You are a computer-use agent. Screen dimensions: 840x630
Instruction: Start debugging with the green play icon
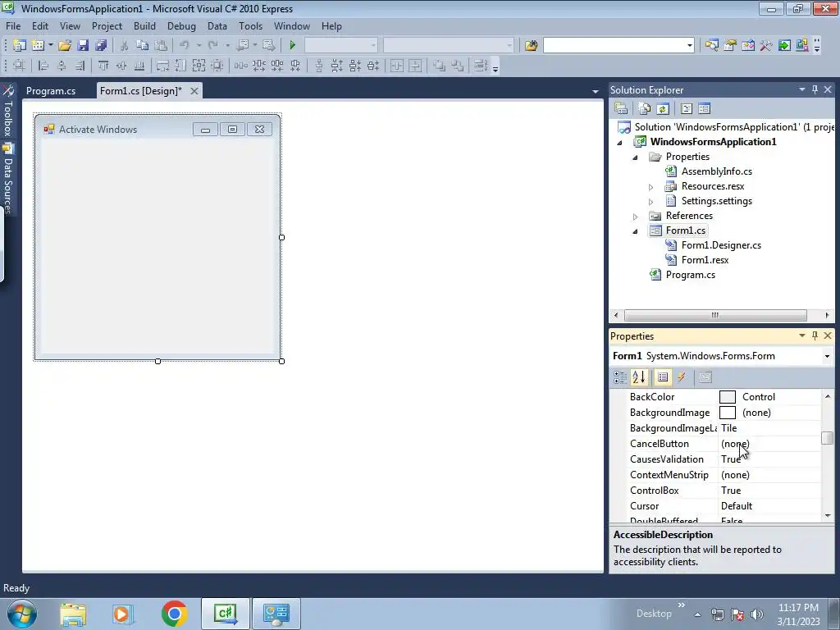pos(293,46)
